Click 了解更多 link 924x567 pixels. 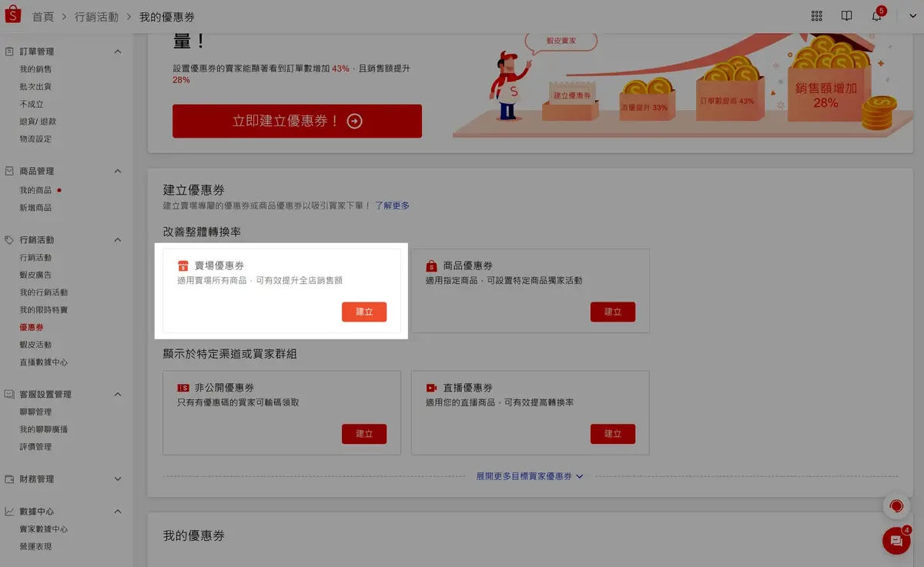393,206
